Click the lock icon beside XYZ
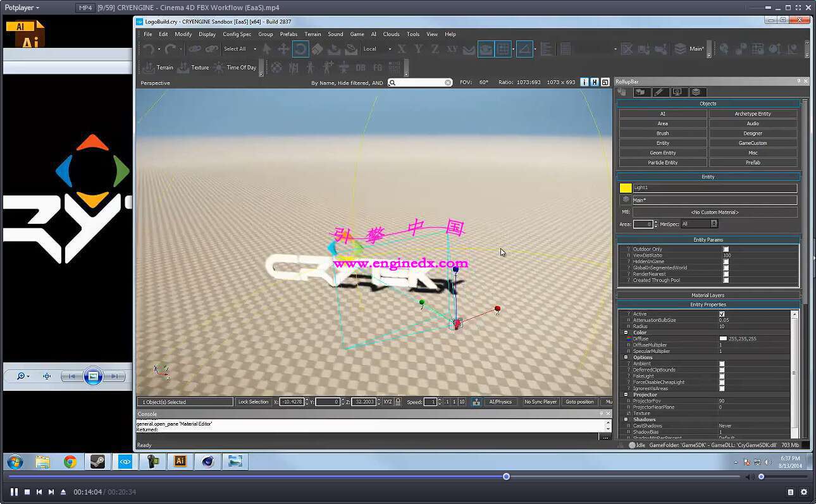Viewport: 816px width, 504px height. pyautogui.click(x=398, y=402)
